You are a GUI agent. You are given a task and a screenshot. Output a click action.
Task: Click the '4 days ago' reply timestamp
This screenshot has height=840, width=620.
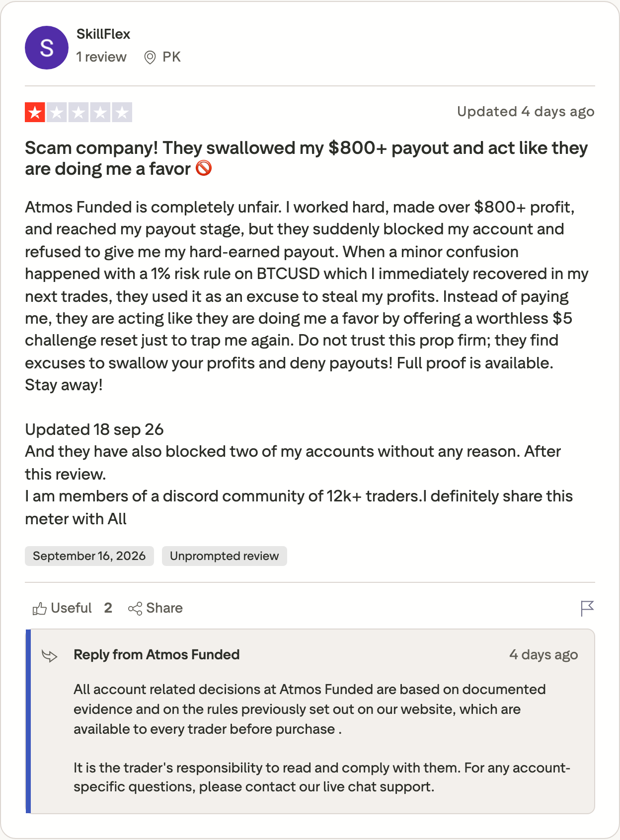pos(543,655)
